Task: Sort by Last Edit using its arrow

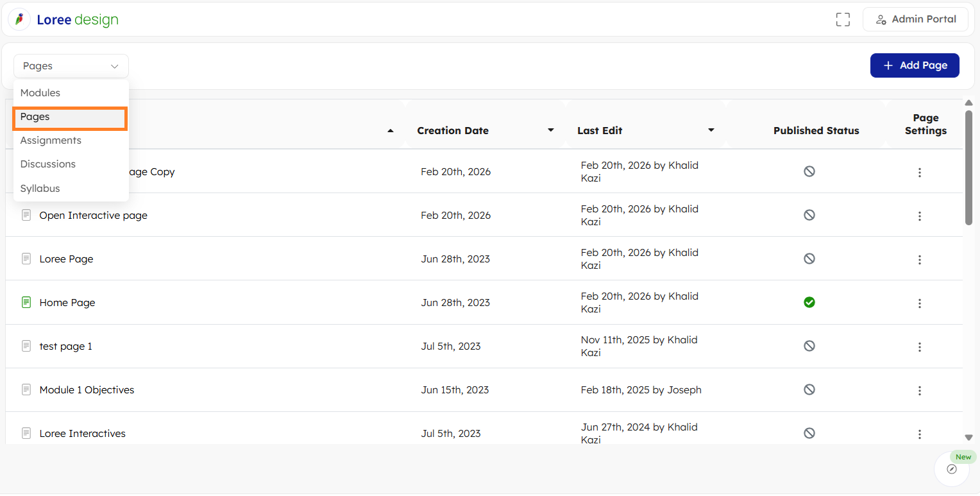Action: pos(711,130)
